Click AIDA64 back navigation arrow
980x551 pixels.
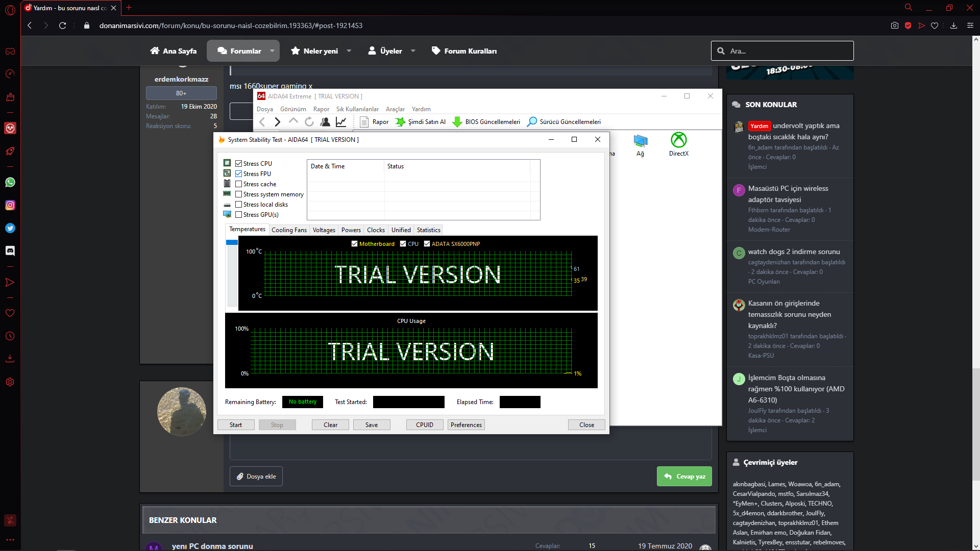262,122
